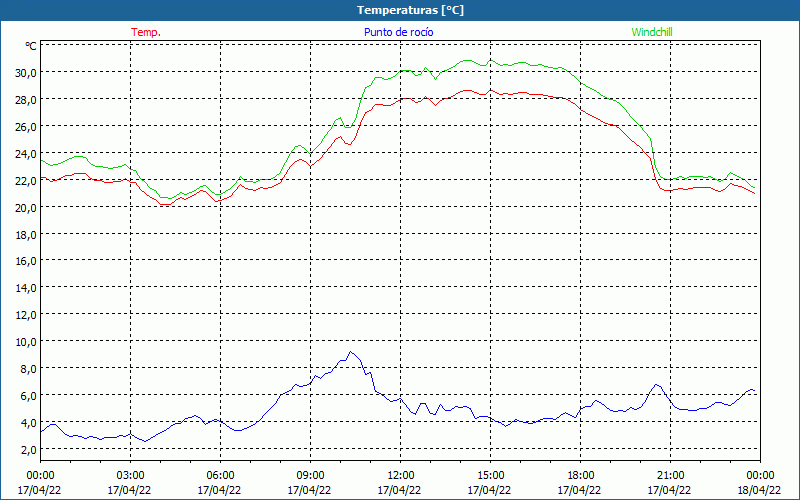Click the "6,0" y-axis label

click(x=28, y=396)
